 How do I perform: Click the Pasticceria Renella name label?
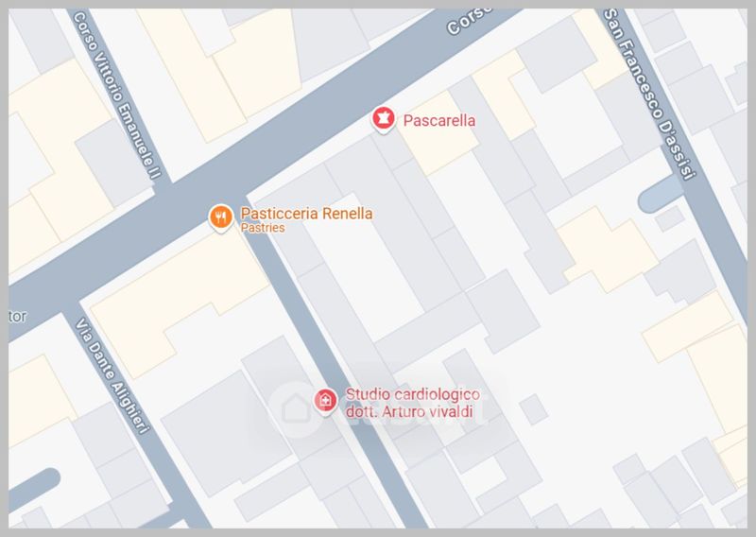tap(306, 214)
